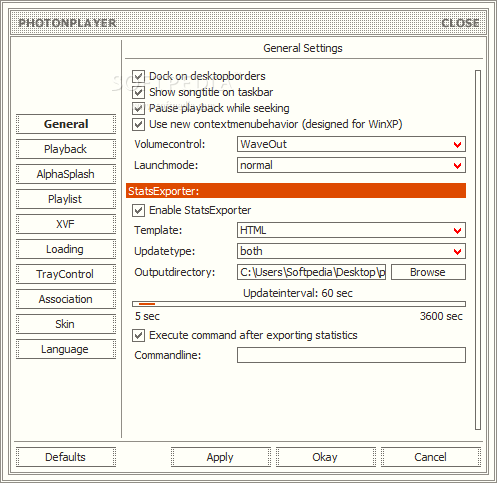Screen dimensions: 497x483
Task: Disable new contextmenubehavior option
Action: pyautogui.click(x=138, y=124)
